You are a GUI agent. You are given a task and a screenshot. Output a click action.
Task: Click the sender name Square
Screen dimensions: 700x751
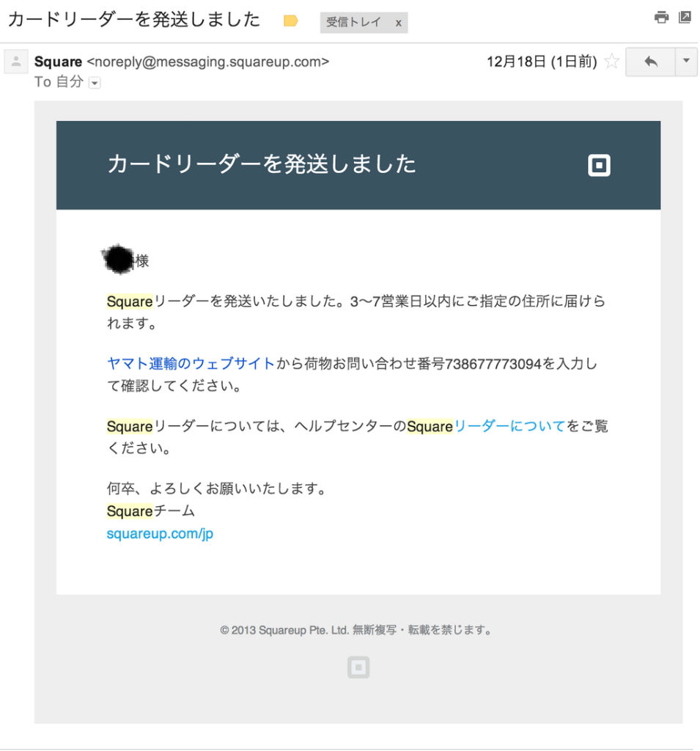[x=58, y=62]
